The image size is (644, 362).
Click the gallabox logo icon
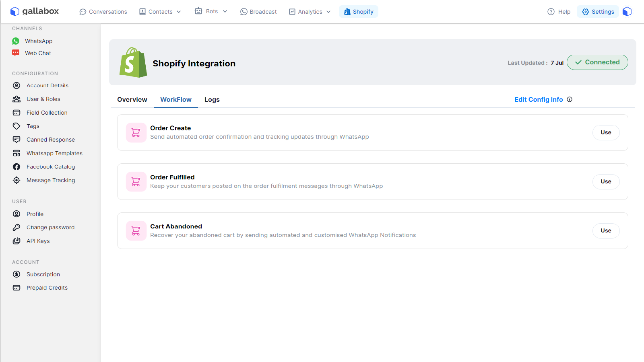click(15, 11)
